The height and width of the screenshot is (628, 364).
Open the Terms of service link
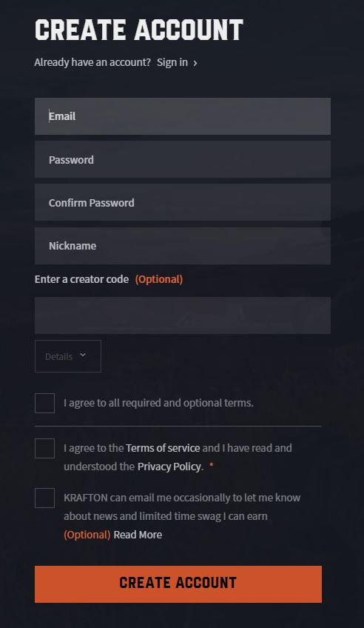(x=163, y=448)
